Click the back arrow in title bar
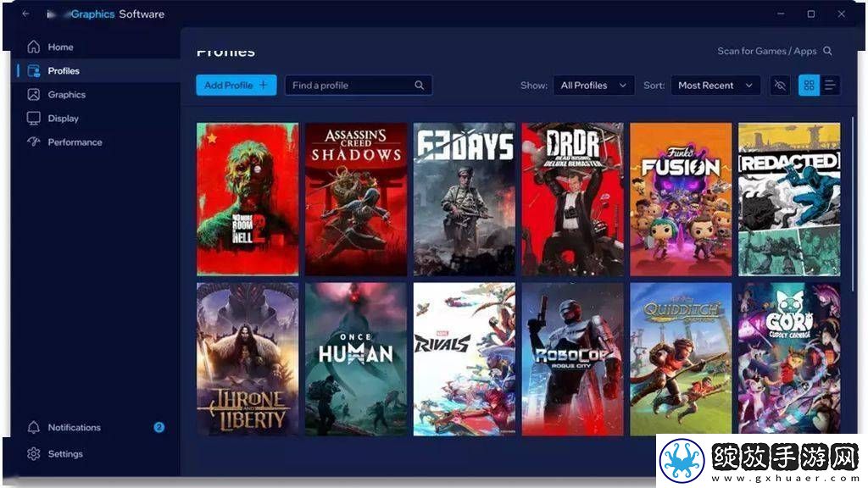The width and height of the screenshot is (868, 488). 26,14
